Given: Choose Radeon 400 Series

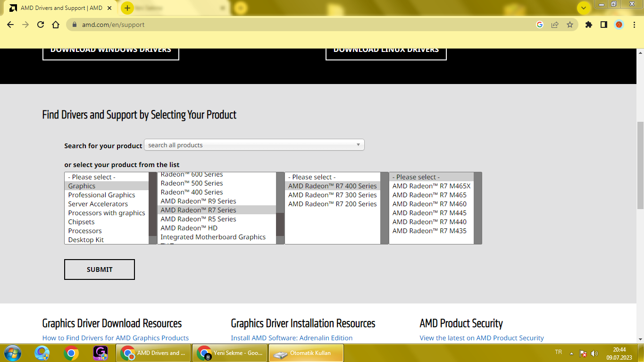Looking at the screenshot, I should click(x=217, y=192).
